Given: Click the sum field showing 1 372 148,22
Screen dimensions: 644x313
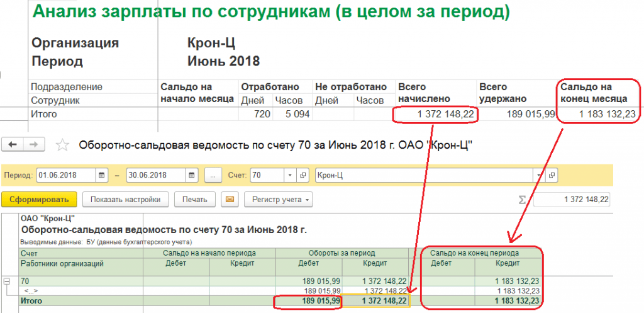Looking at the screenshot, I should pyautogui.click(x=572, y=200).
